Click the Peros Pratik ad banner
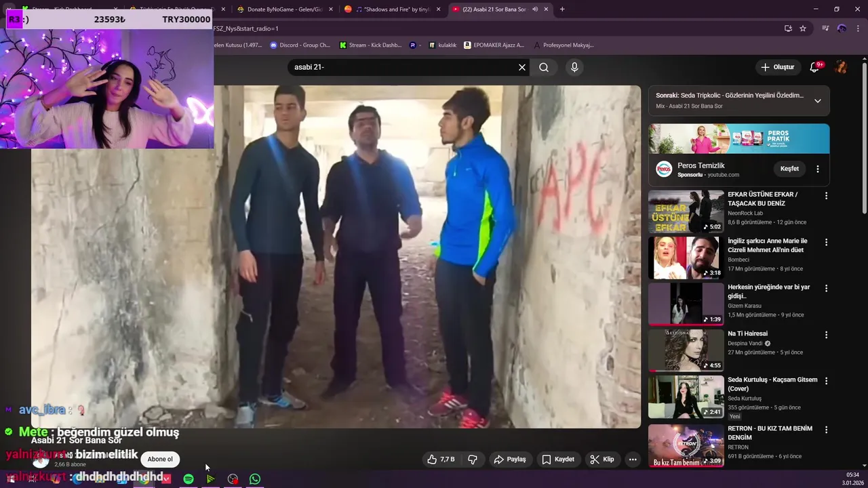 pos(738,138)
